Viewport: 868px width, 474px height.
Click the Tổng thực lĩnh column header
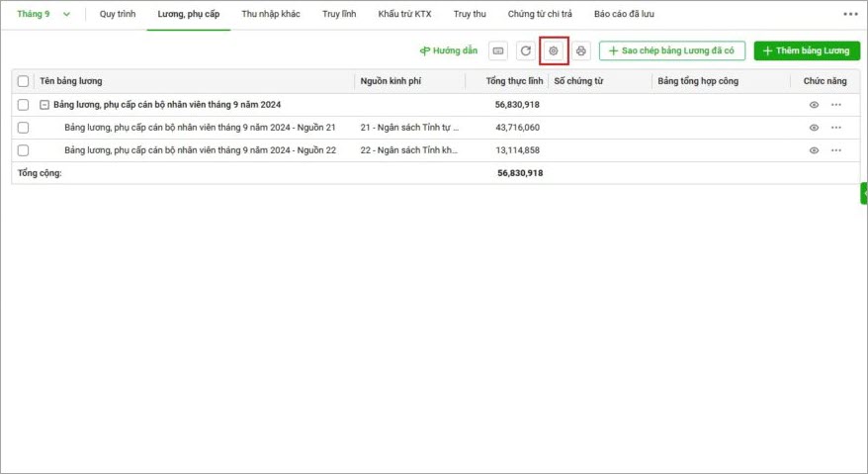[x=514, y=81]
